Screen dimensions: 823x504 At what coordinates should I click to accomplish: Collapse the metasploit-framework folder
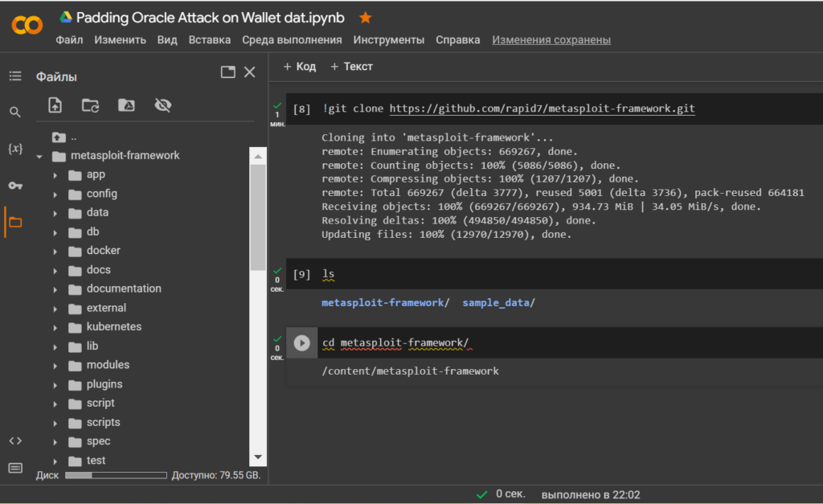pyautogui.click(x=39, y=157)
